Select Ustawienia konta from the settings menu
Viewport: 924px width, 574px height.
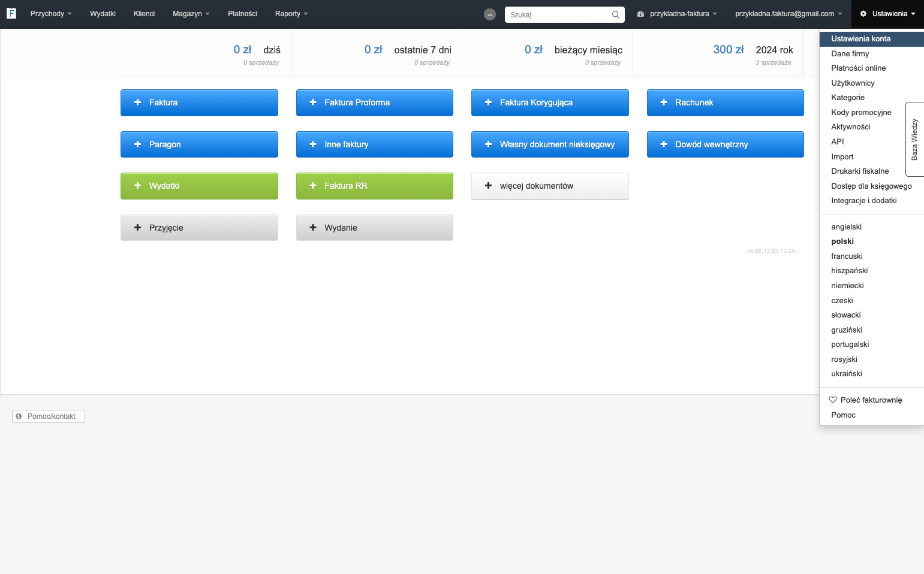point(872,39)
